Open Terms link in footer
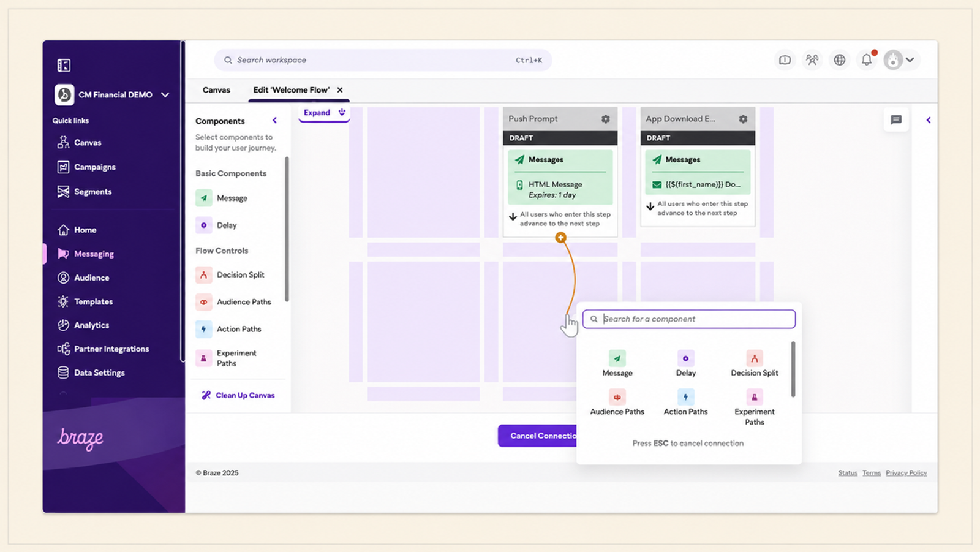 pyautogui.click(x=872, y=473)
